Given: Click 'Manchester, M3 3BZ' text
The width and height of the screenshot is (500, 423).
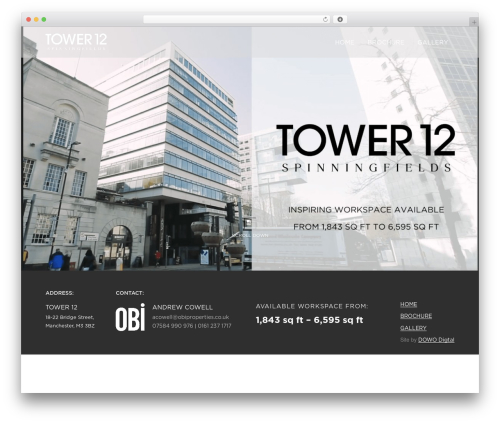Looking at the screenshot, I should coord(70,326).
